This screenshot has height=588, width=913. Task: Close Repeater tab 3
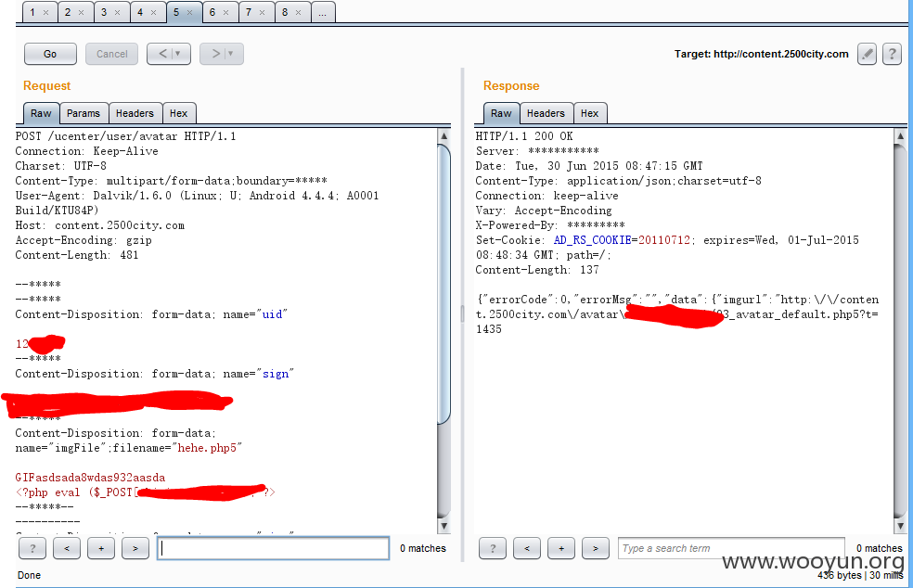tap(117, 12)
